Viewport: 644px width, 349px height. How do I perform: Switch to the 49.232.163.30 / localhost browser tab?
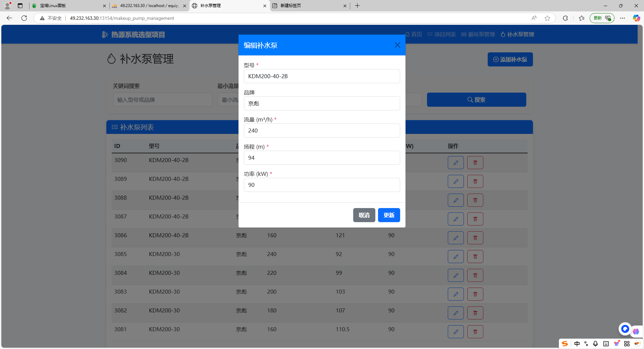(149, 6)
